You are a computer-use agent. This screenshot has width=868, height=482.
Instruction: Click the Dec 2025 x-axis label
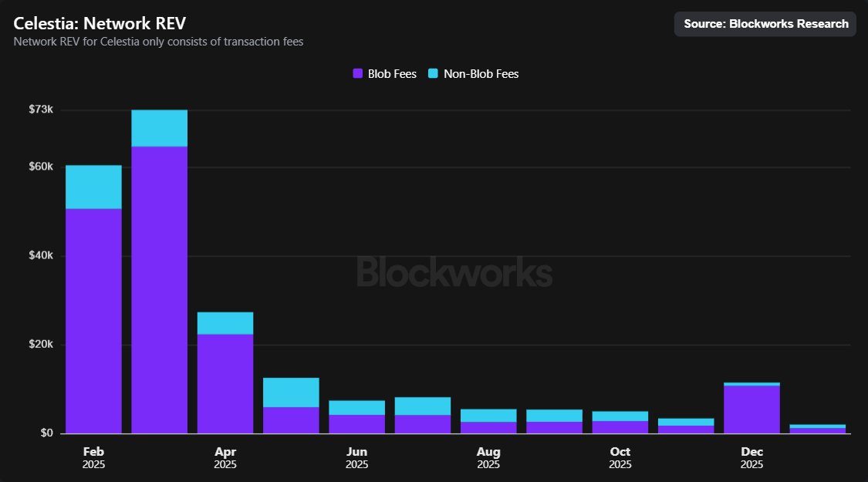pyautogui.click(x=751, y=457)
